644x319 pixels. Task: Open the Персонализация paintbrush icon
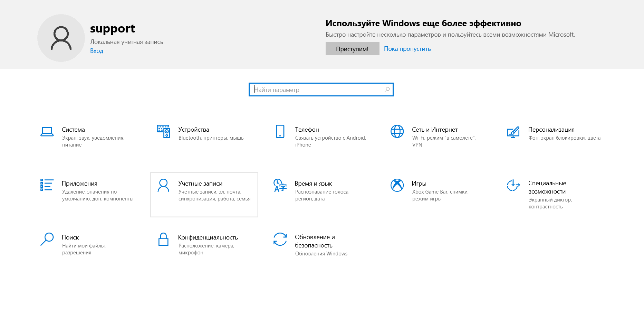(x=513, y=132)
